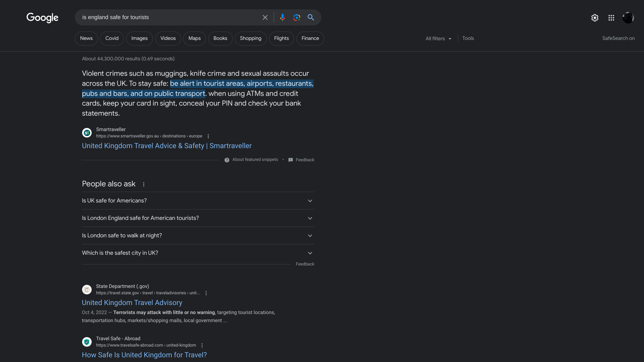Open quick settings gear icon
This screenshot has width=644, height=362.
[595, 18]
